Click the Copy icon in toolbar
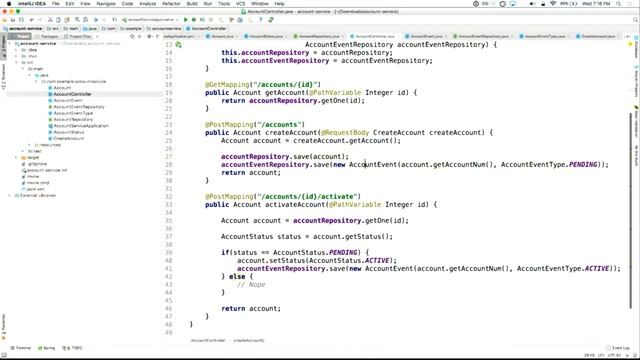This screenshot has width=640, height=360. coord(58,20)
